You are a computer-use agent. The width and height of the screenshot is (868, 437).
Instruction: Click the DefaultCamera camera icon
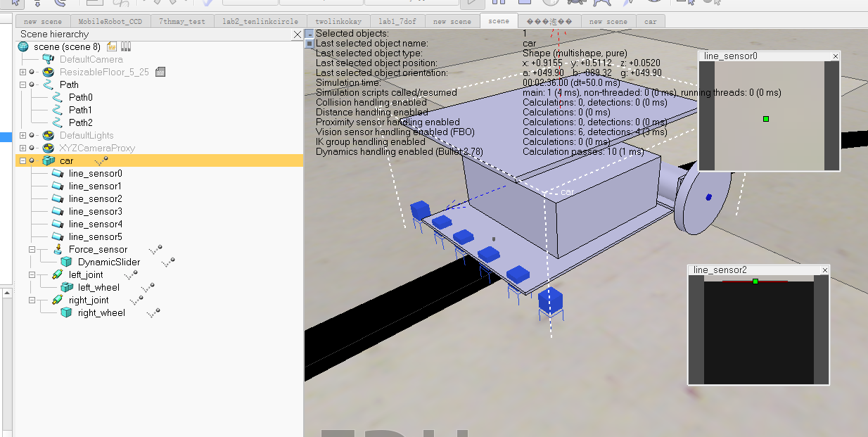click(x=48, y=60)
